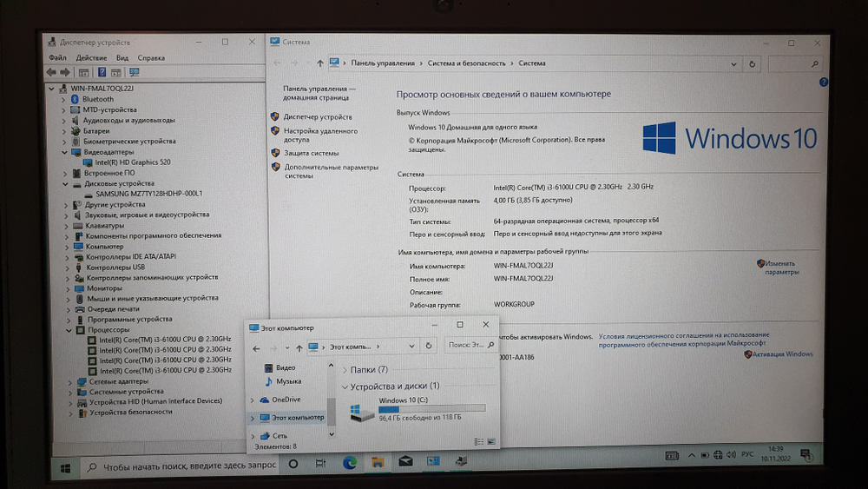Click the Forward arrow in Device Manager toolbar
The height and width of the screenshot is (489, 868).
pyautogui.click(x=65, y=72)
